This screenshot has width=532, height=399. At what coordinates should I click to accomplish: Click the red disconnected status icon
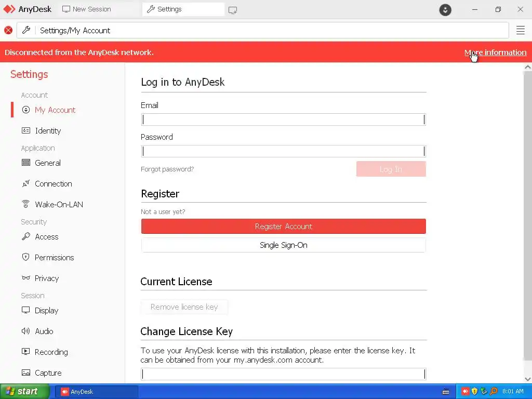[x=8, y=30]
